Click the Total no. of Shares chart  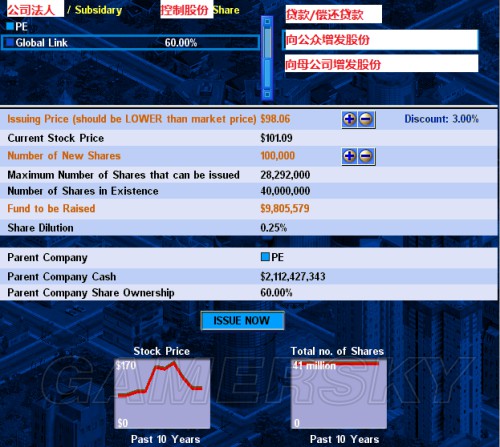(339, 394)
